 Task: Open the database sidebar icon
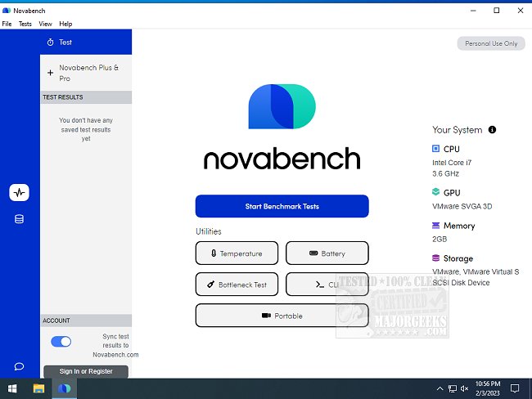click(19, 219)
